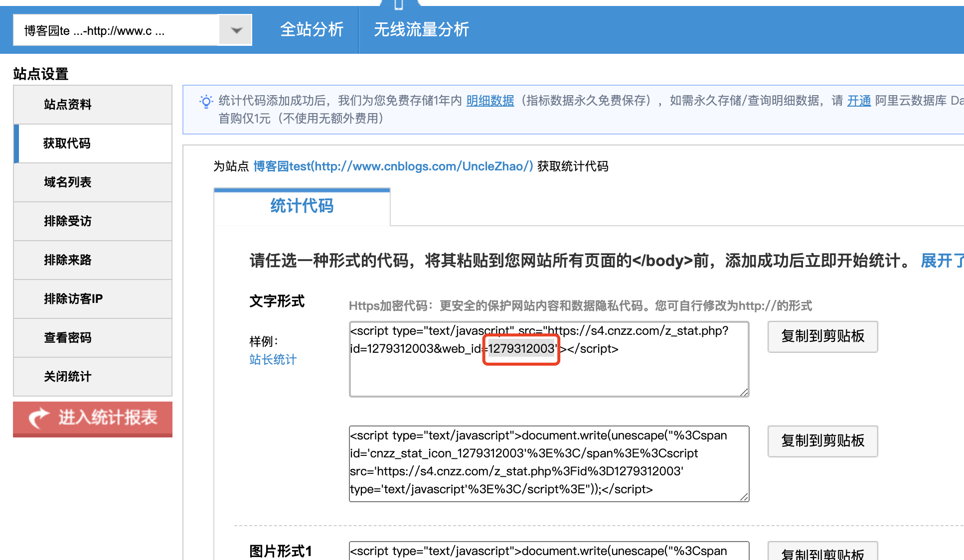Open the 博客园test site link
The width and height of the screenshot is (964, 560).
pos(393,166)
